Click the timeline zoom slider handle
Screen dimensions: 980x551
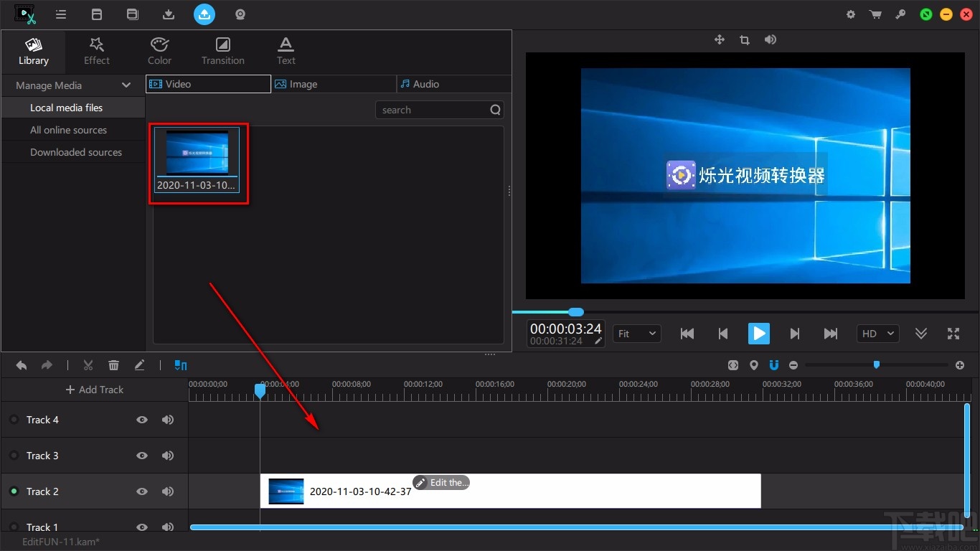point(876,364)
